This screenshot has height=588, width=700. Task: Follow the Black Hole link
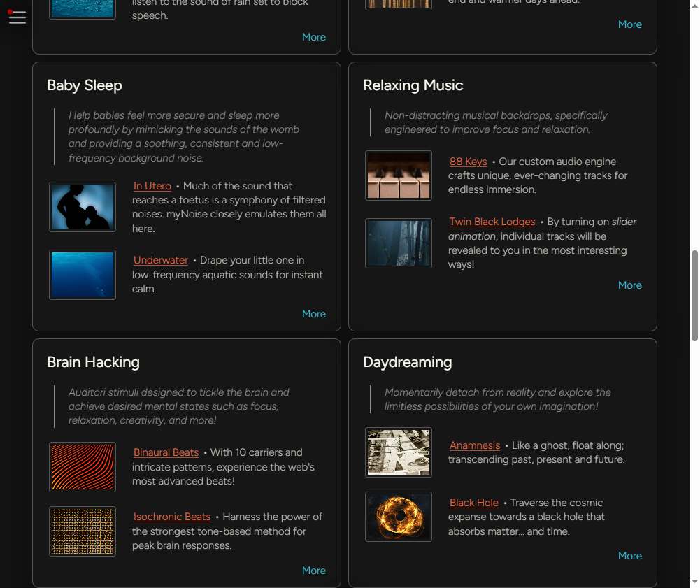coord(473,503)
